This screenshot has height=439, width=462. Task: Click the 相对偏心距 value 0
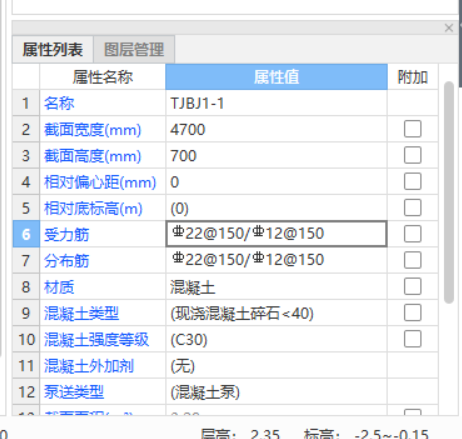175,182
